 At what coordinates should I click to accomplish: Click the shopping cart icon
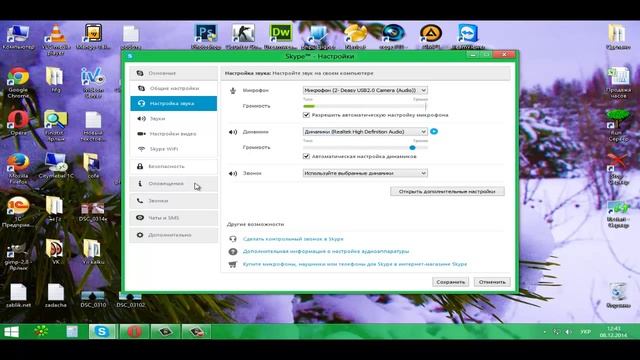click(233, 264)
